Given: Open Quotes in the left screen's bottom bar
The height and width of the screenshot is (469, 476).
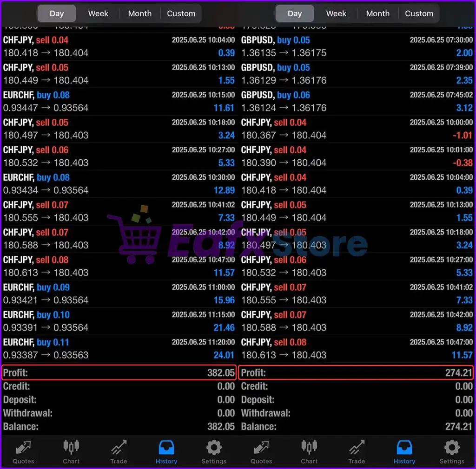Looking at the screenshot, I should [x=23, y=452].
